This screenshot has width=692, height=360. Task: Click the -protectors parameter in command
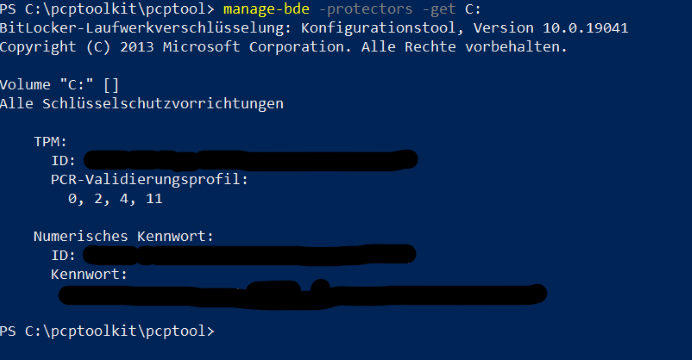(366, 9)
